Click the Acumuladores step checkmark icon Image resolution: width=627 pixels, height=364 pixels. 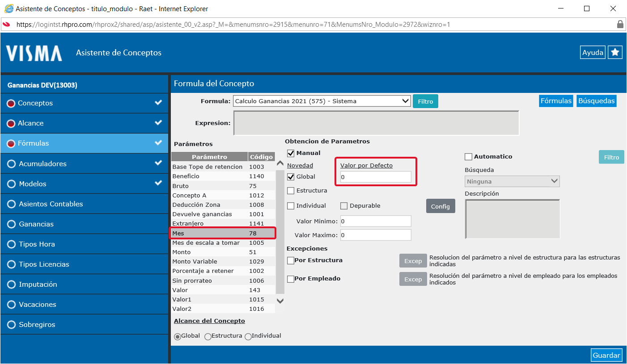pyautogui.click(x=158, y=163)
